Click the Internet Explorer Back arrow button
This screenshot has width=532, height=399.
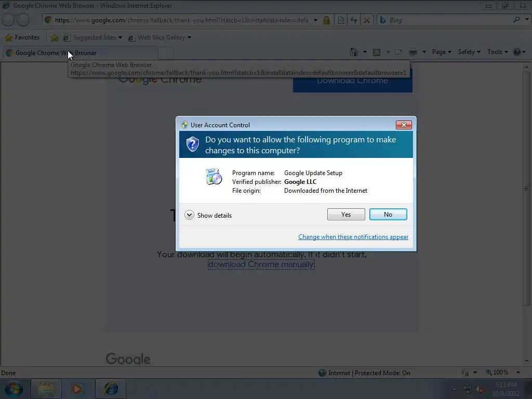coord(8,20)
